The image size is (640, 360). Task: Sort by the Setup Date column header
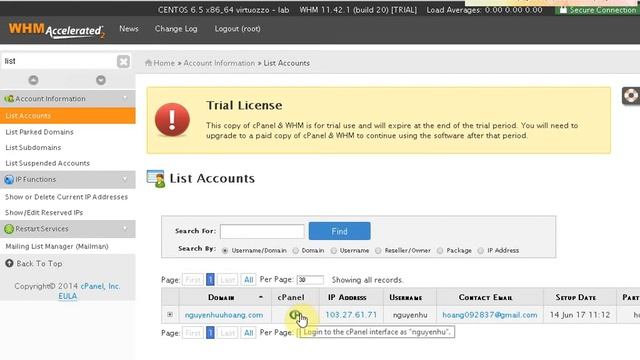(576, 298)
